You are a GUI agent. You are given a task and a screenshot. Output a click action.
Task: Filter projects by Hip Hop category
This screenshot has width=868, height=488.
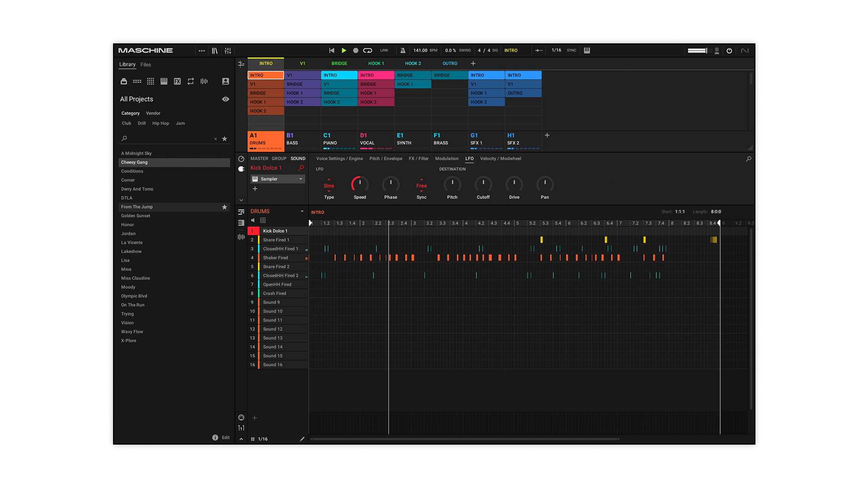tap(160, 123)
